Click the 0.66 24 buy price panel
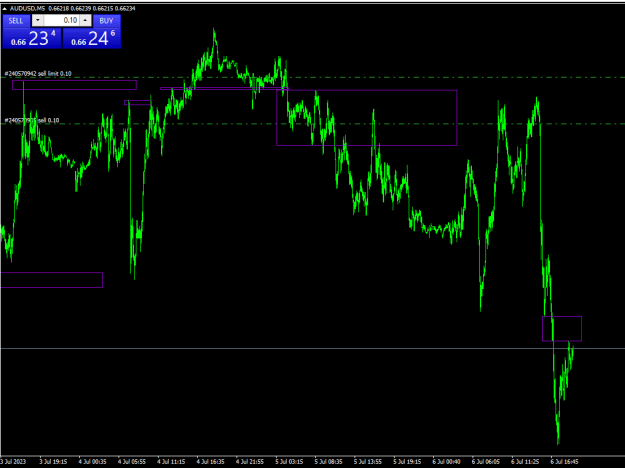625x468 pixels. 92,38
